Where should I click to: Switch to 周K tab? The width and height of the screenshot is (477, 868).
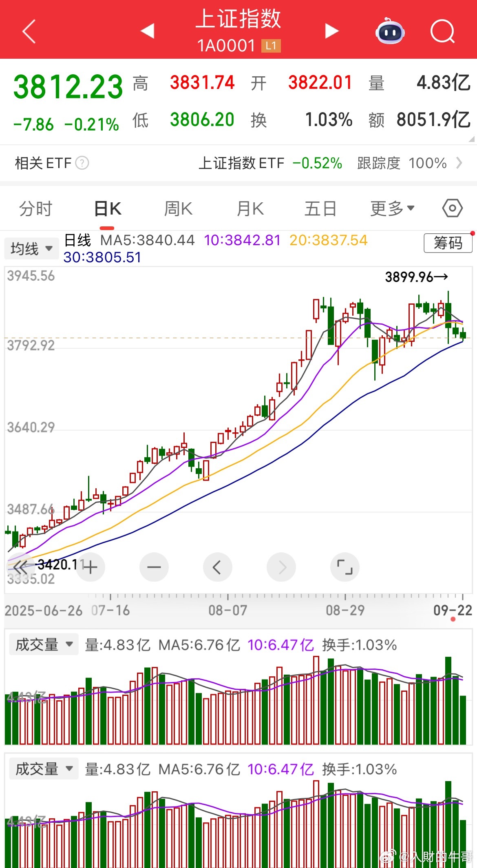(x=178, y=208)
